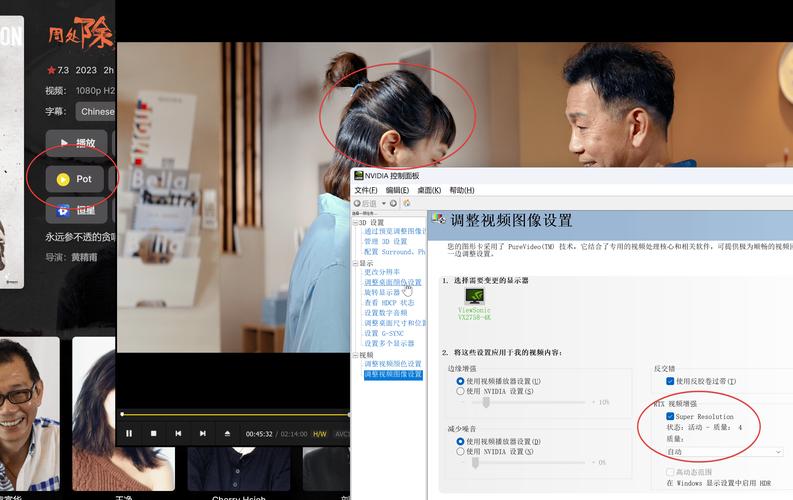Image resolution: width=793 pixels, height=500 pixels.
Task: Open cast photo of man with glasses
Action: pyautogui.click(x=29, y=415)
